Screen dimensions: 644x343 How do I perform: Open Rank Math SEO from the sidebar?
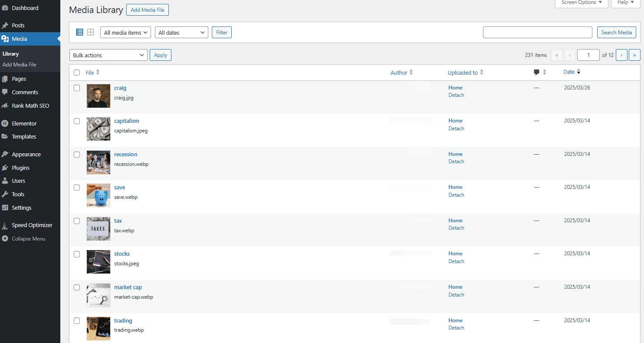30,106
